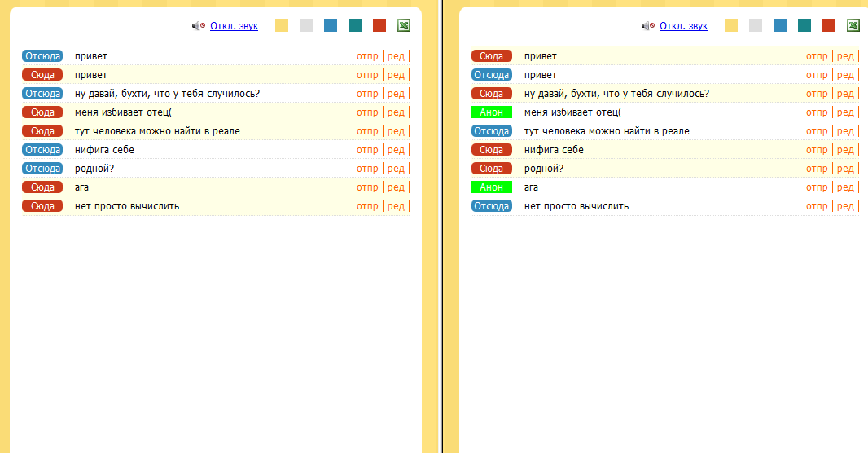Click 'ред' on right 'ага' row
868x453 pixels.
point(845,187)
